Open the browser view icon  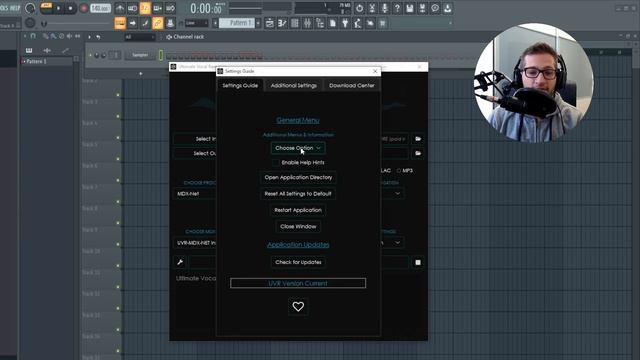click(x=320, y=23)
